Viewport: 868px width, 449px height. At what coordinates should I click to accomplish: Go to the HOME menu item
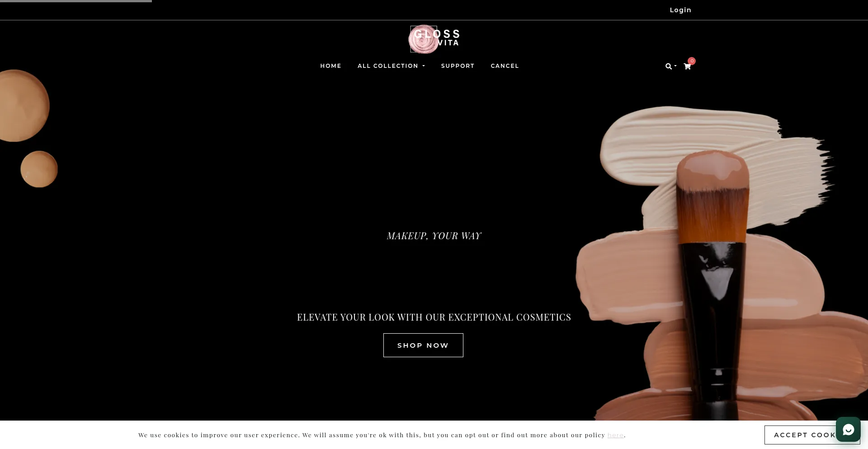(x=330, y=66)
